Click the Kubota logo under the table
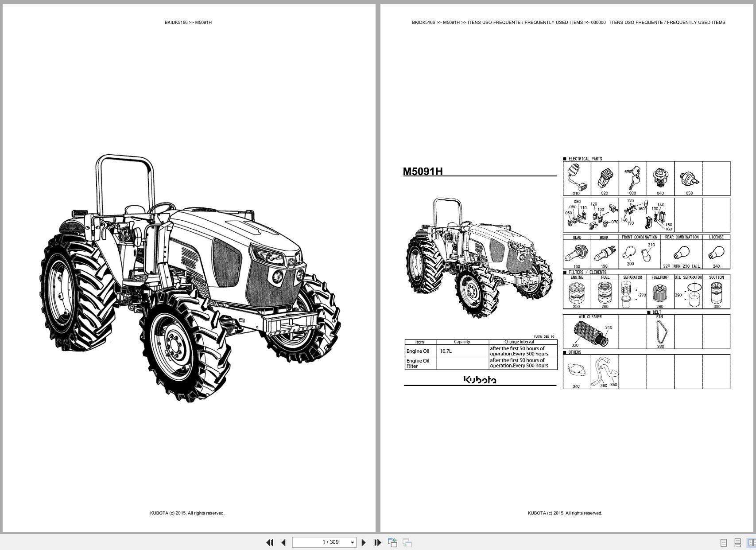This screenshot has height=550, width=756. tap(480, 380)
